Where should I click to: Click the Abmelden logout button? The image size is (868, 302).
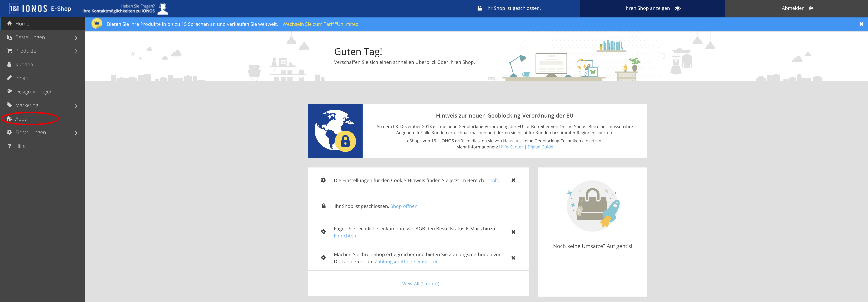pyautogui.click(x=797, y=8)
